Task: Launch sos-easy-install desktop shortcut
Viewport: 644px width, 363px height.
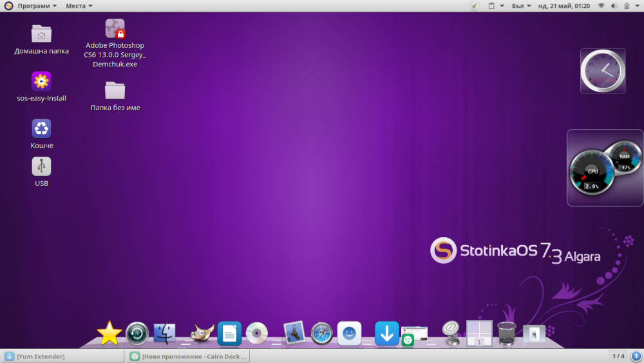Action: pyautogui.click(x=41, y=87)
